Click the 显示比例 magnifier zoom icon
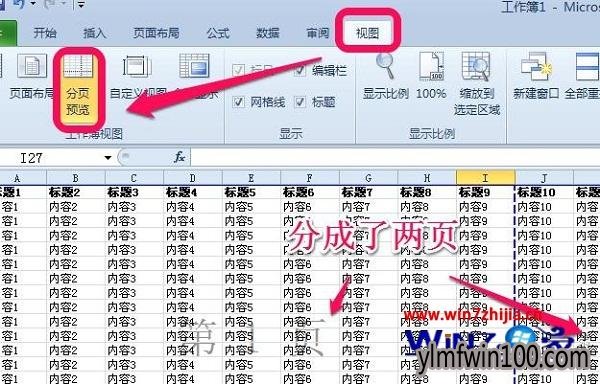 coord(385,66)
